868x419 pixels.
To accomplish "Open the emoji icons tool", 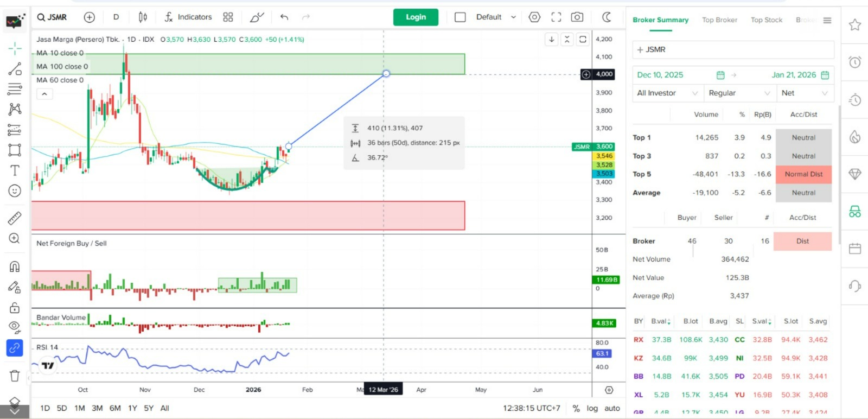I will point(15,191).
